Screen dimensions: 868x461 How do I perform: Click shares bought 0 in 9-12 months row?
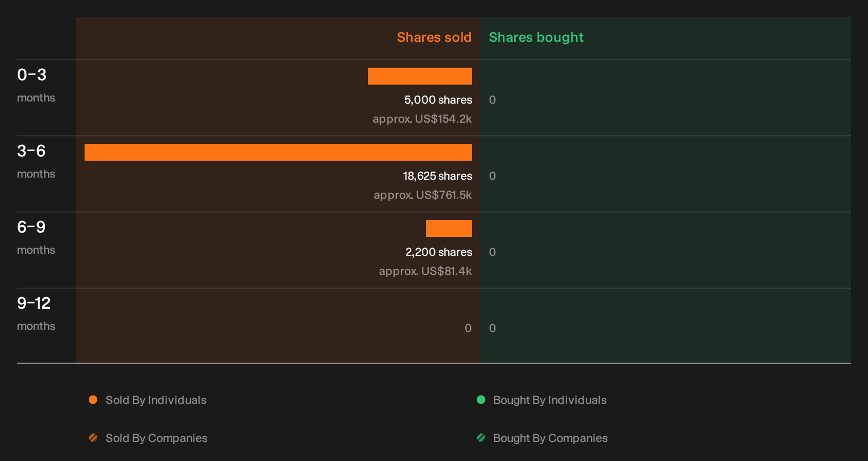coord(493,328)
